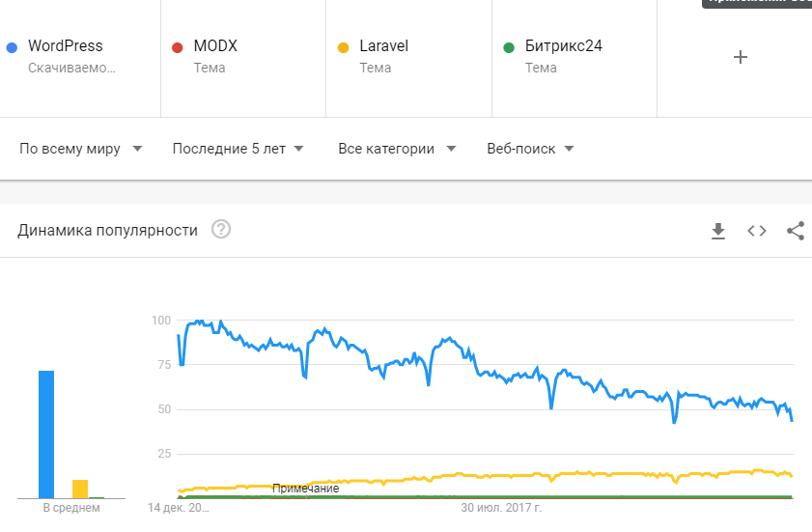The height and width of the screenshot is (532, 812).
Task: Select the blue WordPress average bar
Action: pyautogui.click(x=46, y=434)
